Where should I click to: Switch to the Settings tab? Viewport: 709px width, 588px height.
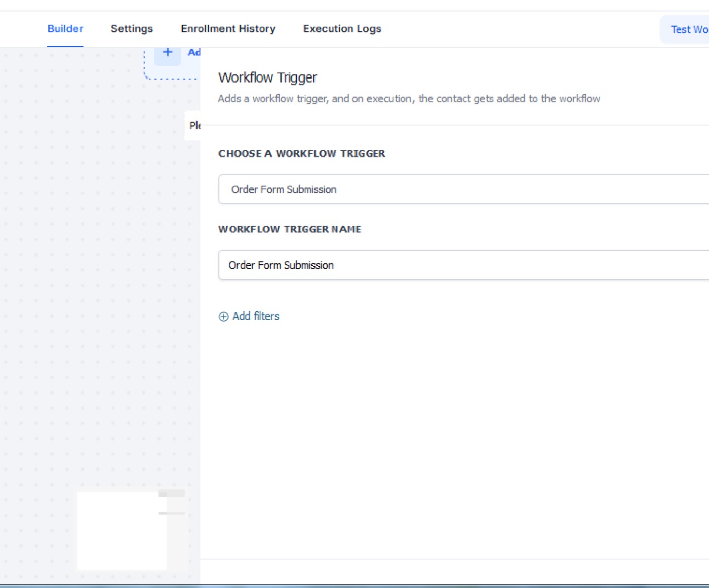[132, 29]
